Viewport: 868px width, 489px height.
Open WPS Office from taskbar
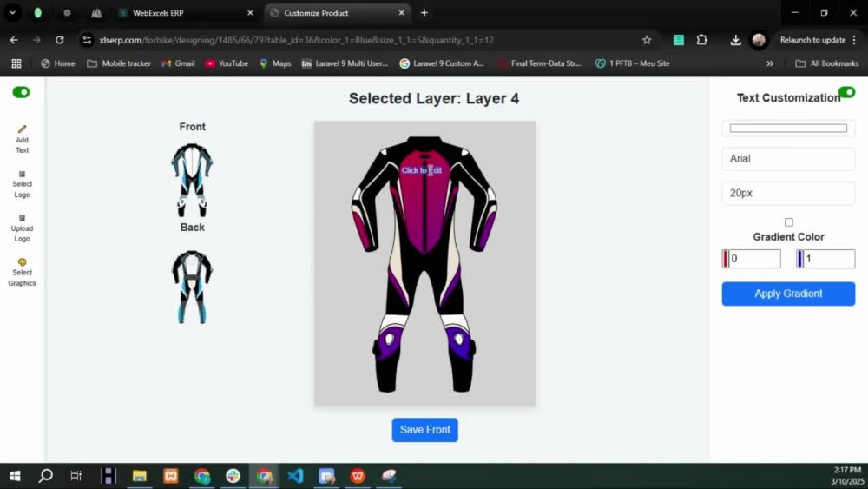(358, 476)
